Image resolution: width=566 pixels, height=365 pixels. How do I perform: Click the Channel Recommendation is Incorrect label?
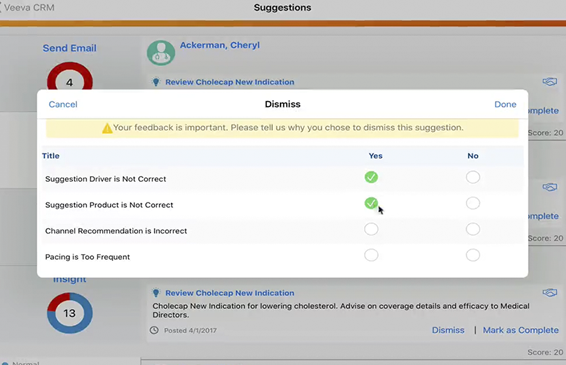pos(116,231)
